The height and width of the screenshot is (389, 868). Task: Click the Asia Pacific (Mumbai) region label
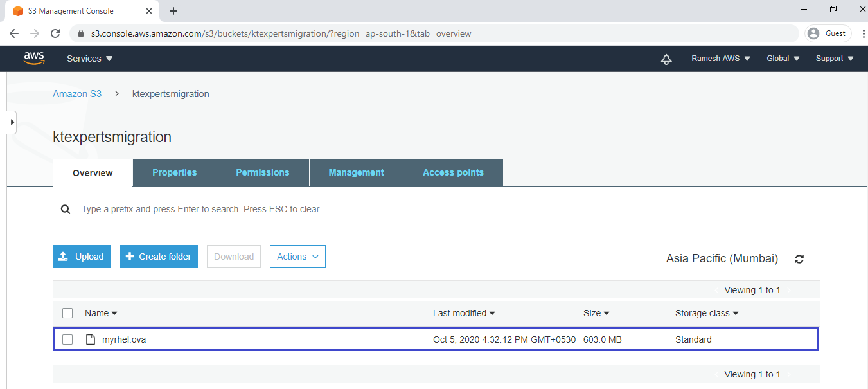(722, 258)
